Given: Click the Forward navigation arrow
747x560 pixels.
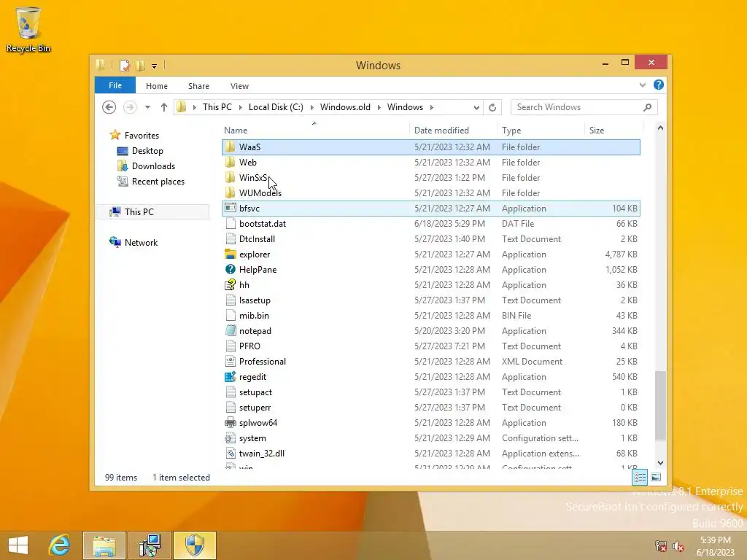Looking at the screenshot, I should coord(130,107).
